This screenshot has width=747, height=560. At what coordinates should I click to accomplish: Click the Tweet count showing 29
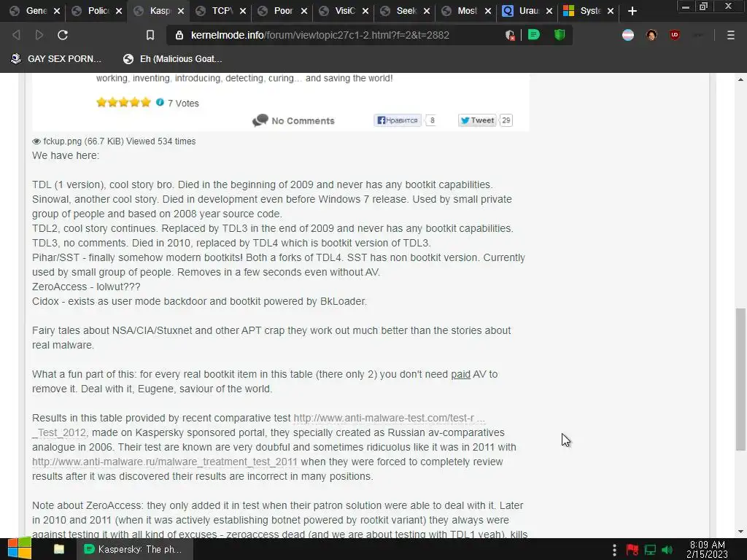506,120
